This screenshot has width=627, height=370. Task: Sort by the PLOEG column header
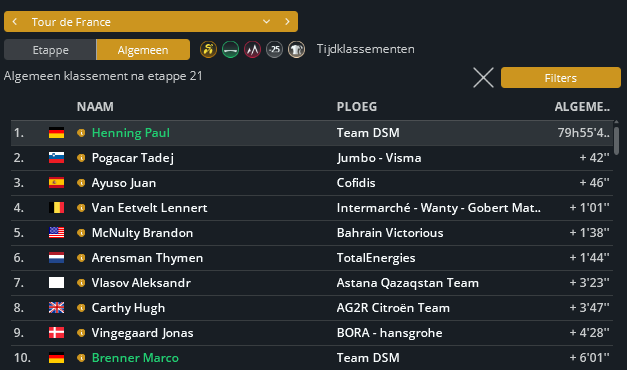[357, 107]
